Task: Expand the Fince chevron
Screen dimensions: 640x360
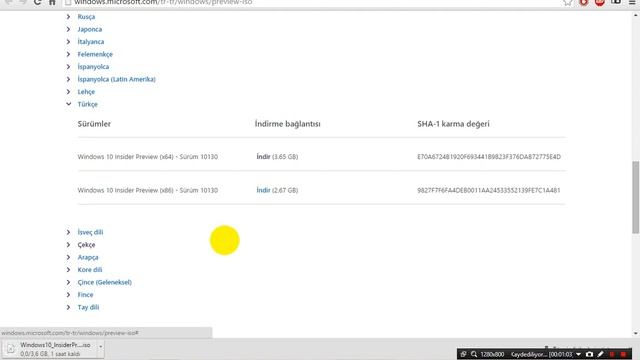Action: (x=68, y=295)
